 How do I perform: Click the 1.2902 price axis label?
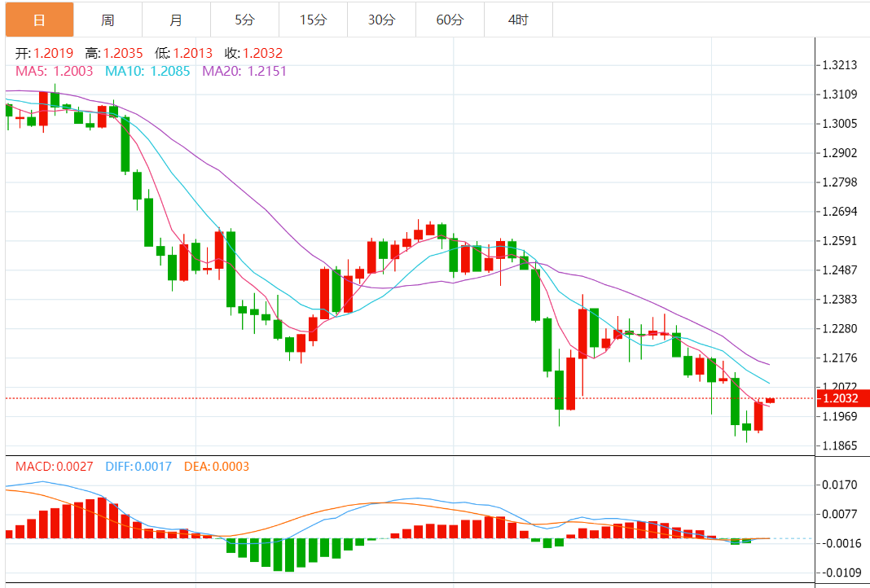point(840,153)
